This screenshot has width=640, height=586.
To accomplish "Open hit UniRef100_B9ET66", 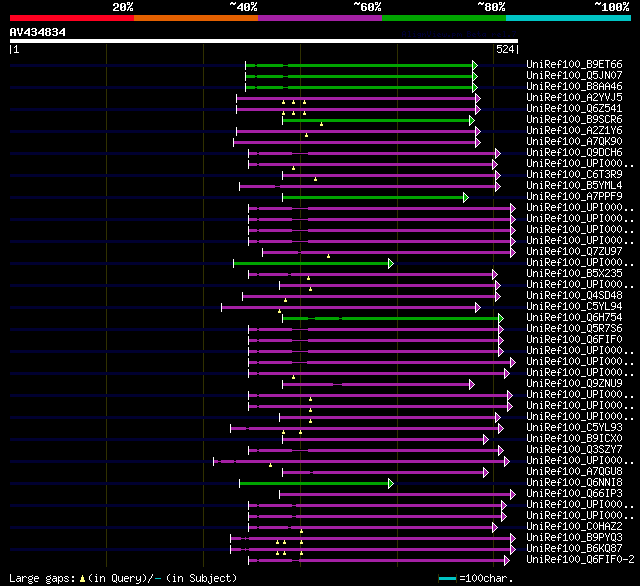I will pos(574,64).
